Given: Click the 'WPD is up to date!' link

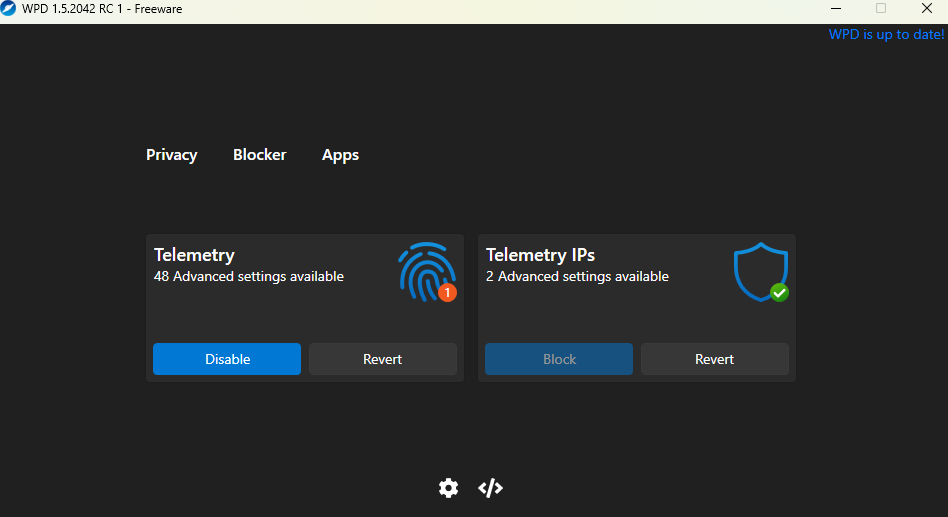Looking at the screenshot, I should click(886, 34).
